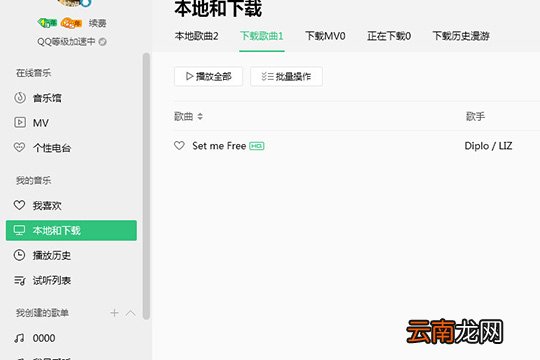
Task: Add a new playlist with plus icon
Action: [114, 313]
